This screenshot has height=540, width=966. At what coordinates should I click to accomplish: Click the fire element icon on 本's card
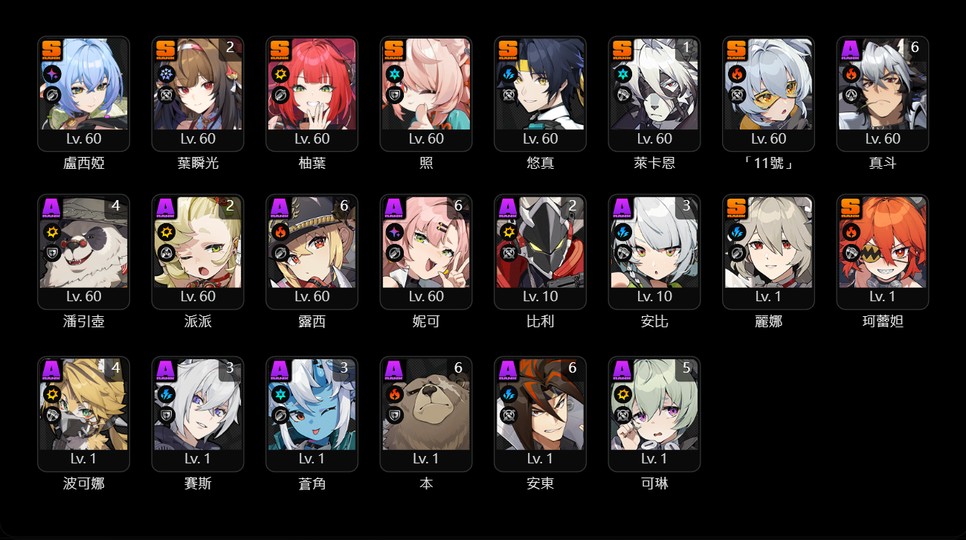pyautogui.click(x=394, y=394)
